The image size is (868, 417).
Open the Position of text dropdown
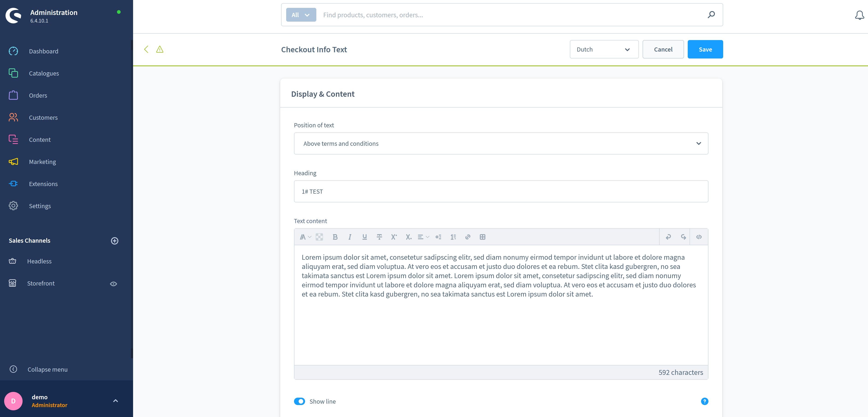coord(501,144)
